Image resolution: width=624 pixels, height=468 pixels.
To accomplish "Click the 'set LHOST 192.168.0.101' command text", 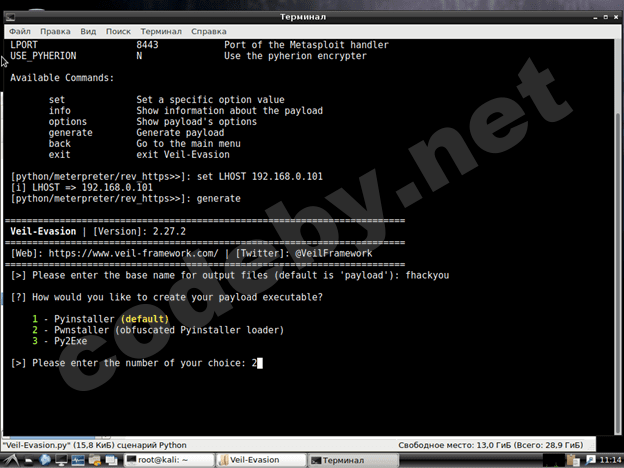I will [x=259, y=177].
